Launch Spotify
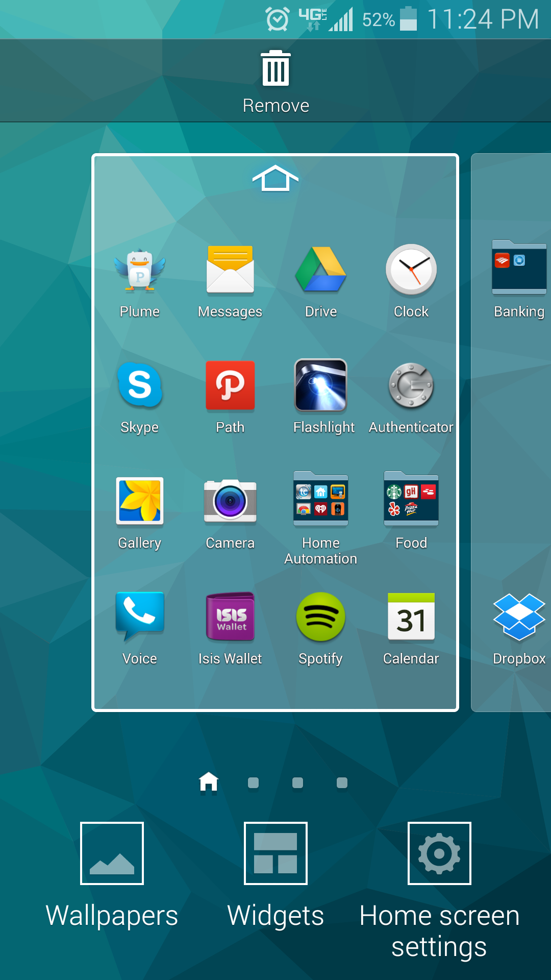551x980 pixels. click(x=321, y=617)
